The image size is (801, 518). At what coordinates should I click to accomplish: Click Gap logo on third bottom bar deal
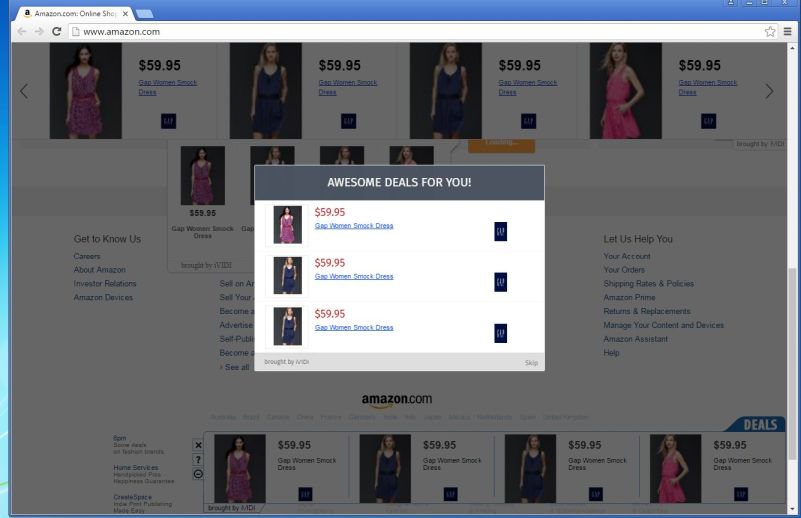[596, 494]
